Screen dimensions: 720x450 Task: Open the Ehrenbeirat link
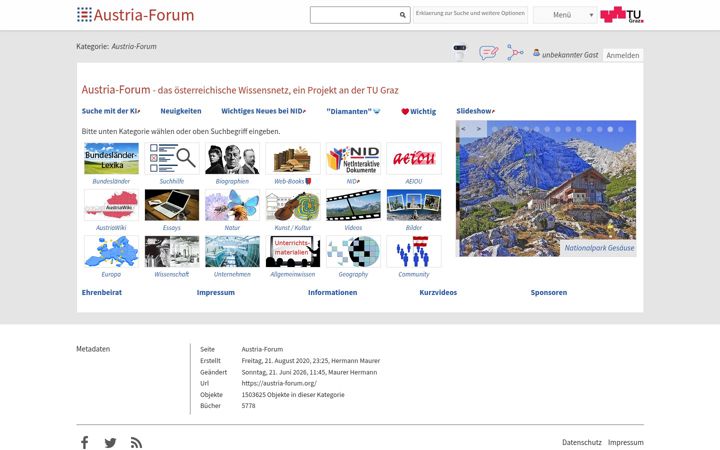pos(102,292)
